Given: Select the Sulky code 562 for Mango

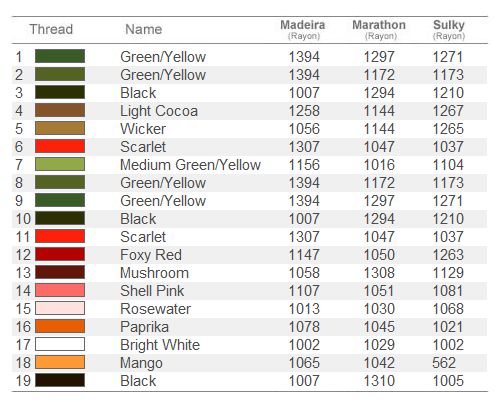Looking at the screenshot, I should (444, 363).
